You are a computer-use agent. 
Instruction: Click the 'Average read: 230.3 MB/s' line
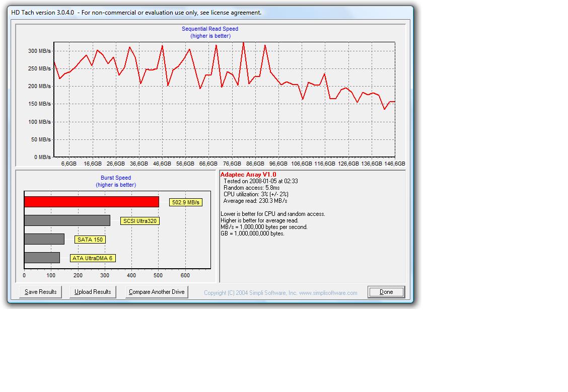coord(255,200)
